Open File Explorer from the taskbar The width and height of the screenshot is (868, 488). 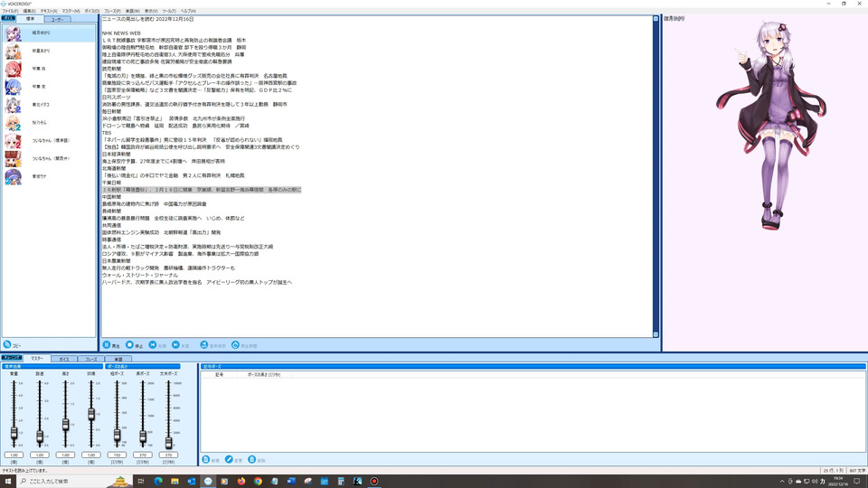pos(175,481)
